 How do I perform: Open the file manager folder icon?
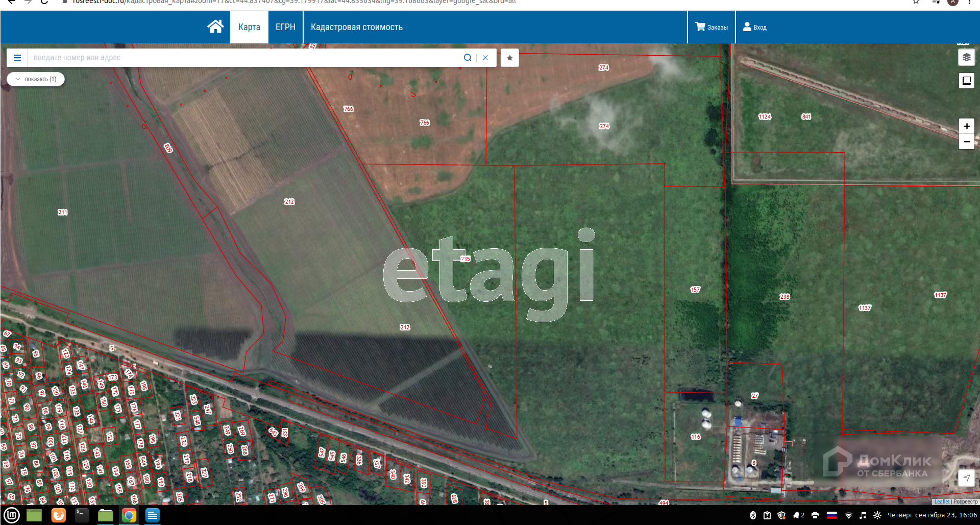coord(106,515)
